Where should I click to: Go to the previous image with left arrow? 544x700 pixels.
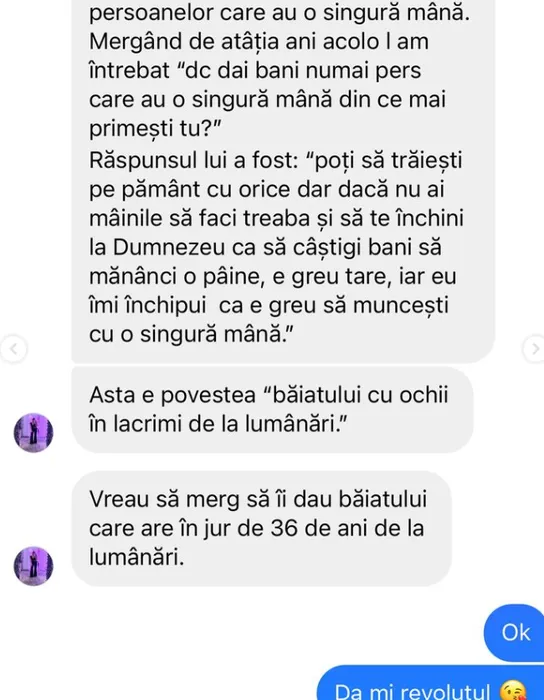(13, 349)
